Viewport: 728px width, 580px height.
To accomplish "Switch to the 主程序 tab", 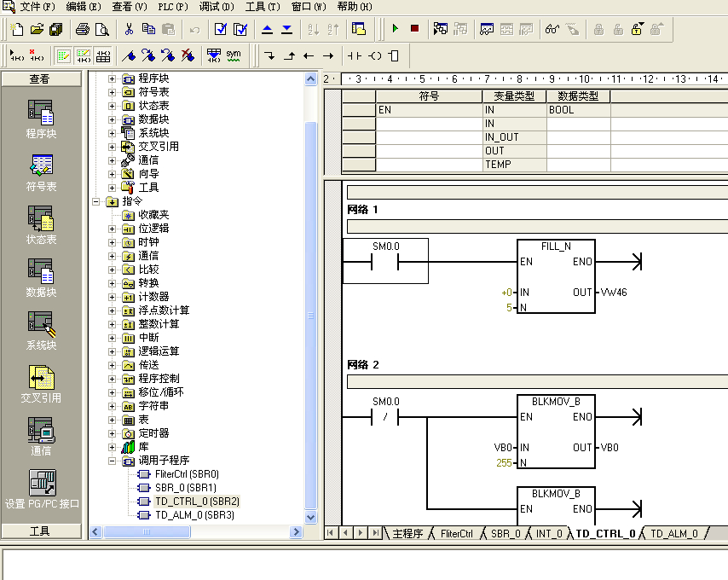I will (x=407, y=533).
